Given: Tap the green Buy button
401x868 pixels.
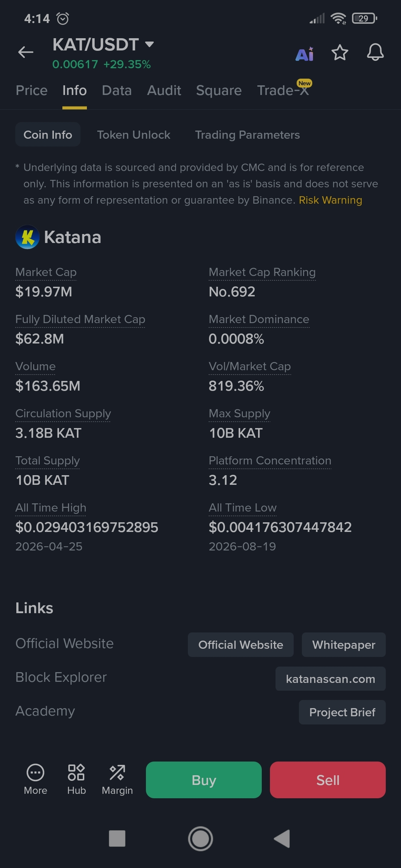Looking at the screenshot, I should [203, 780].
